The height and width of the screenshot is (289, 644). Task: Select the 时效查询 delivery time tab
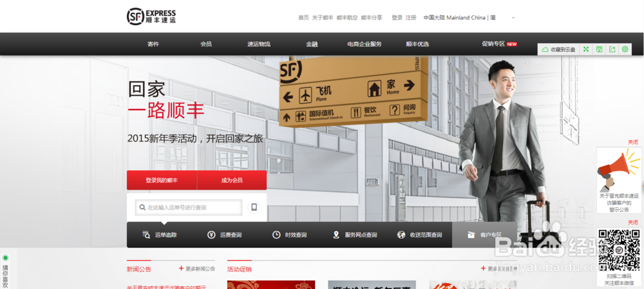(290, 235)
